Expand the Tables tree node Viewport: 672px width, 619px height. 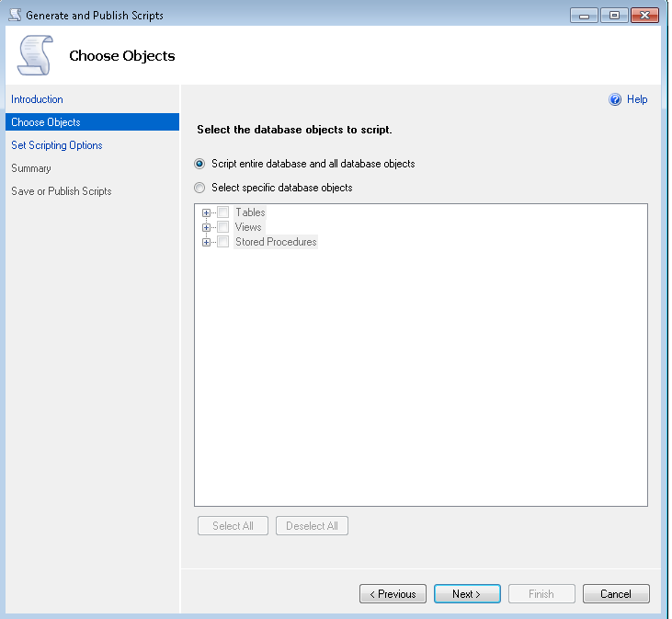pos(206,212)
